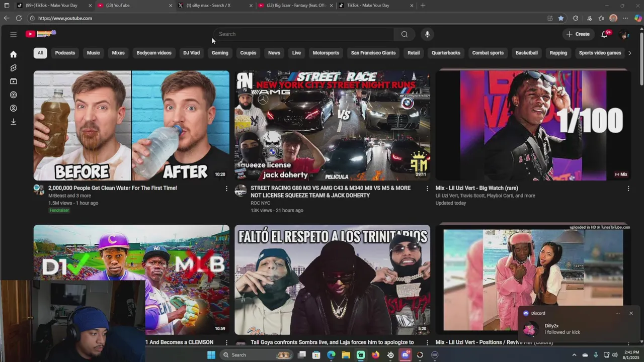Viewport: 644px width, 362px height.
Task: Select the Live filter chip
Action: [296, 53]
